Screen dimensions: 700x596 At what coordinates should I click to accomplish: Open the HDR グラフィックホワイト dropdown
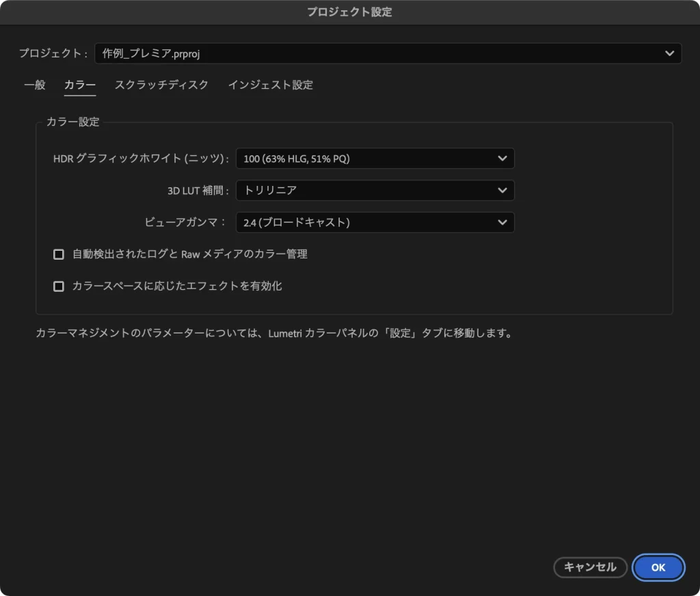tap(375, 159)
